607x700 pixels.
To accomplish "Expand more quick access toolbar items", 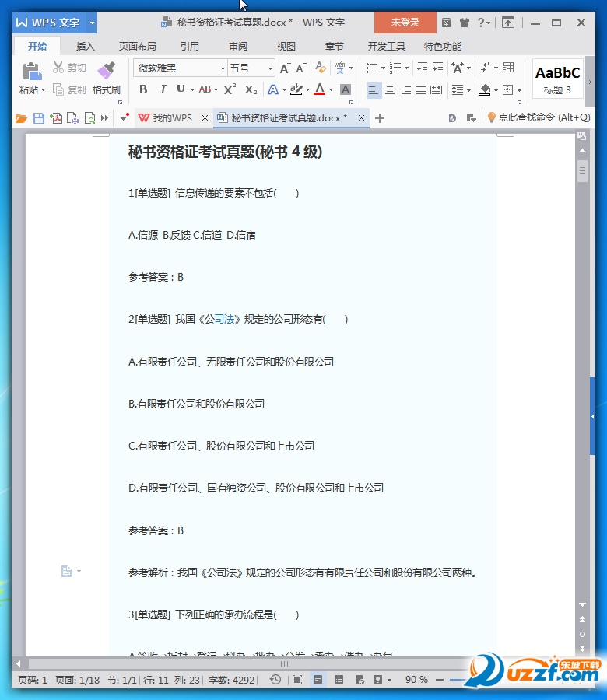I will tap(104, 118).
